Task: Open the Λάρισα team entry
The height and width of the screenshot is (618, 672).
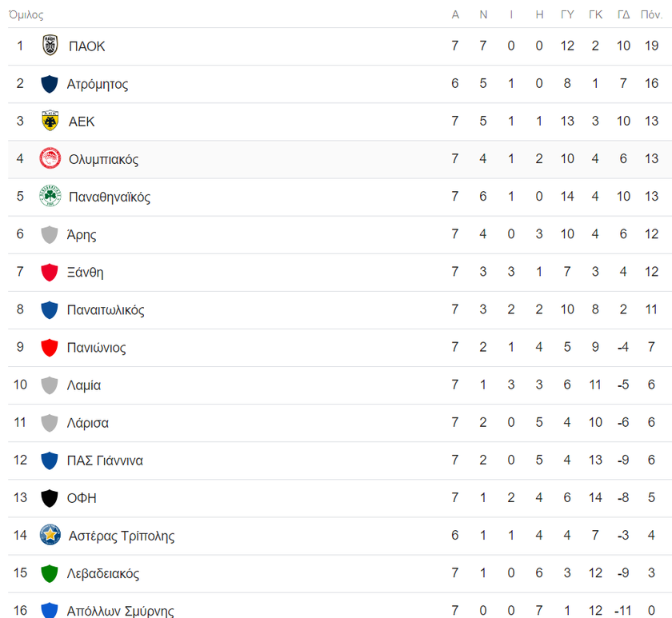Action: coord(88,423)
